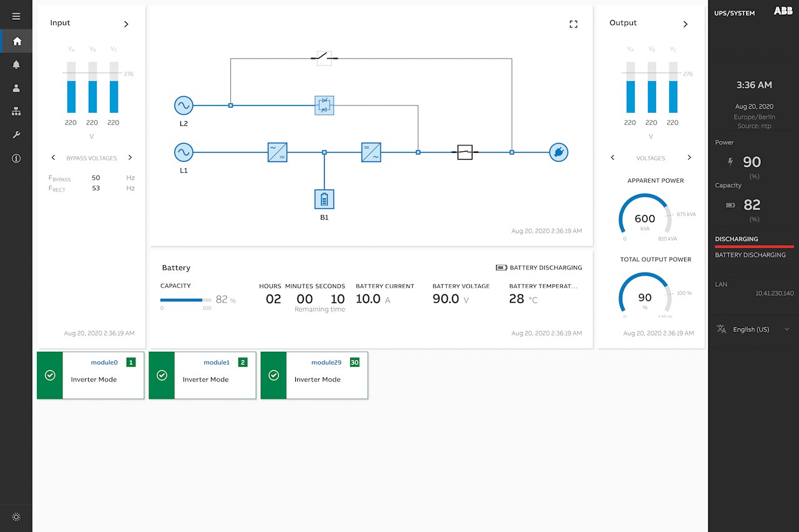This screenshot has height=532, width=799.
Task: Go back from BYPASS VOLTAGES with left arrow
Action: (53, 158)
